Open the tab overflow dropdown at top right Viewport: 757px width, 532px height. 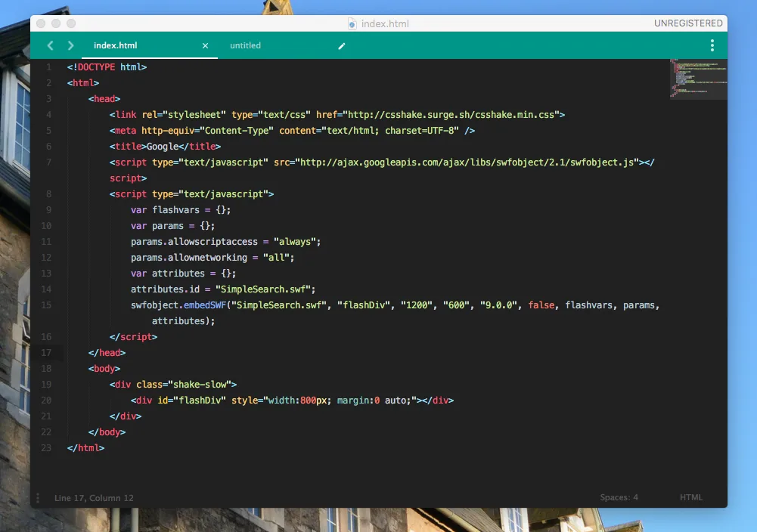point(712,45)
